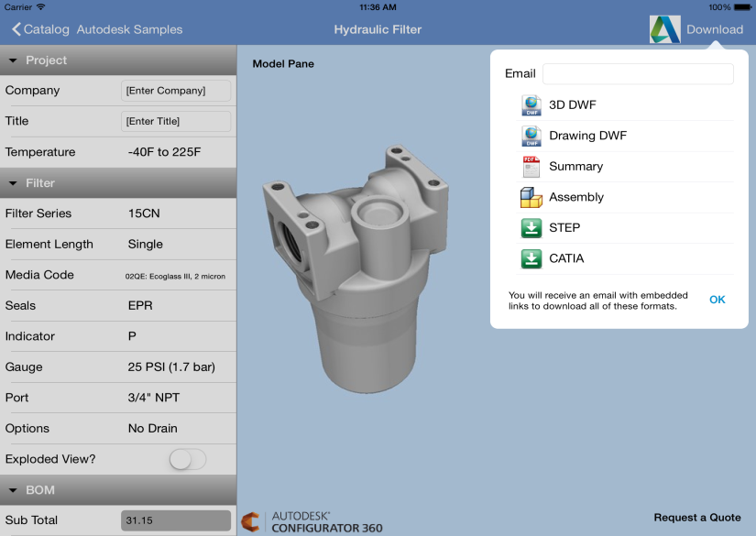Tap the Company entry field
The image size is (756, 536).
pos(176,91)
